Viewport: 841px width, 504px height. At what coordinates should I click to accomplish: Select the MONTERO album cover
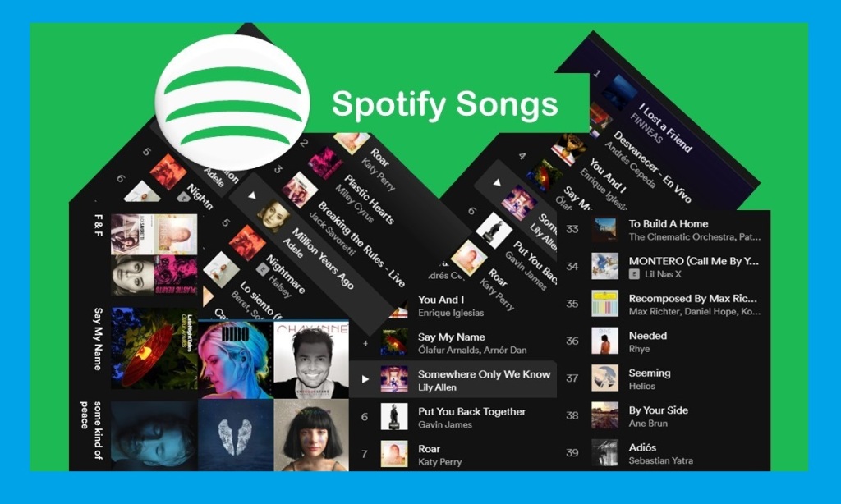coord(604,267)
